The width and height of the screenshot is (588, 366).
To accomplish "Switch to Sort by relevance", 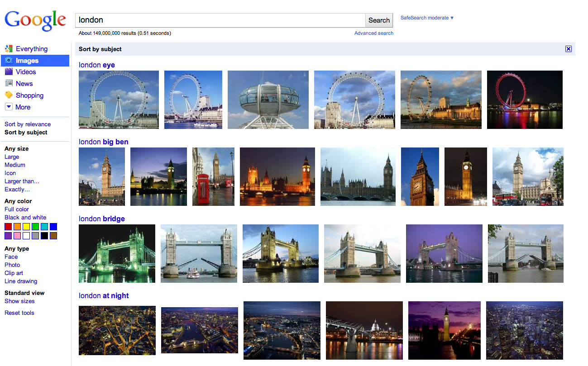I will pyautogui.click(x=28, y=124).
